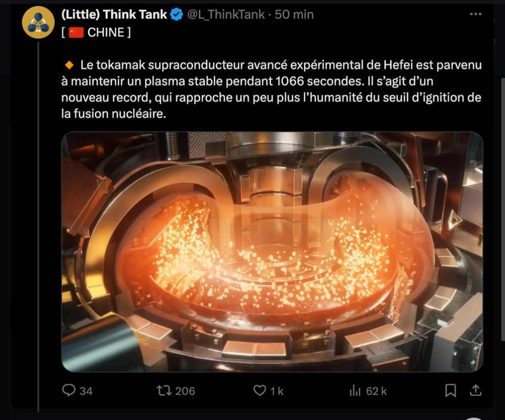Click the blue verified badge
This screenshot has width=505, height=420.
pos(177,15)
